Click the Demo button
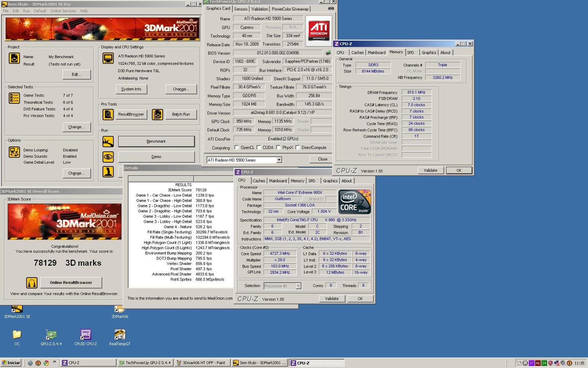588x368 pixels. (x=156, y=157)
